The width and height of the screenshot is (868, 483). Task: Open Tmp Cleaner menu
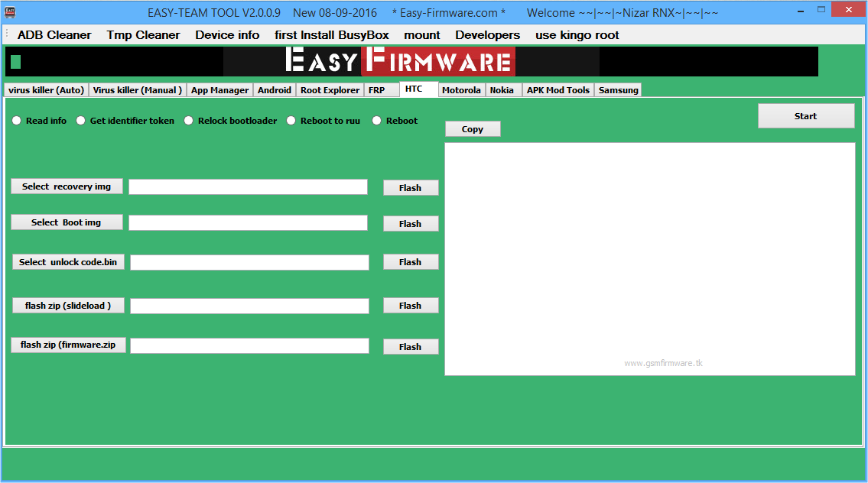(x=143, y=35)
